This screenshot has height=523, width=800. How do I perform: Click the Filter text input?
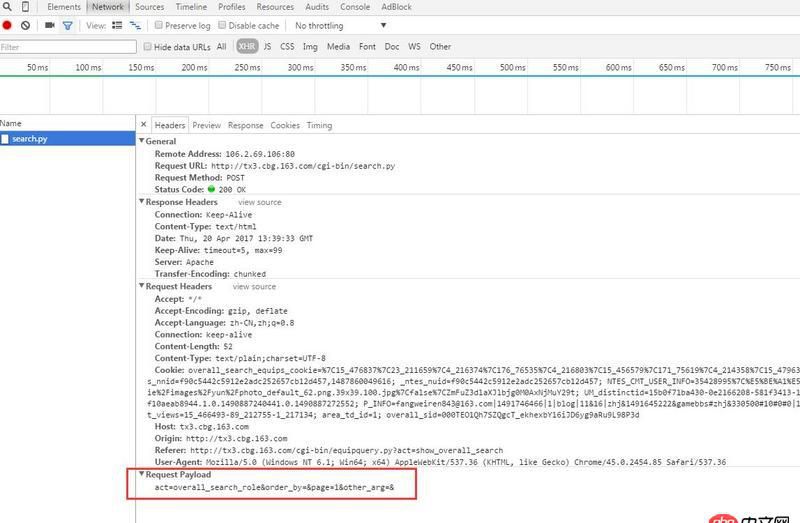tap(68, 47)
